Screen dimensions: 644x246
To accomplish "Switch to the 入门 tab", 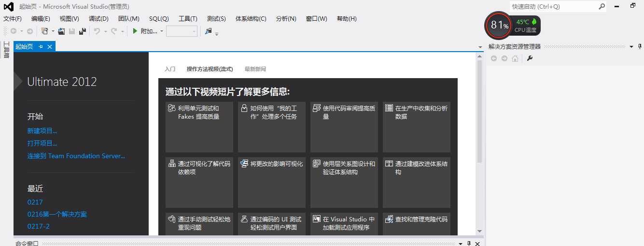I will click(170, 69).
